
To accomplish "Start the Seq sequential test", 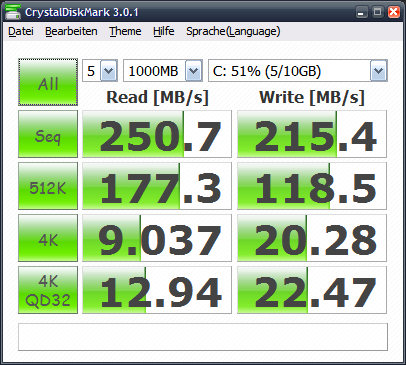I will (48, 134).
